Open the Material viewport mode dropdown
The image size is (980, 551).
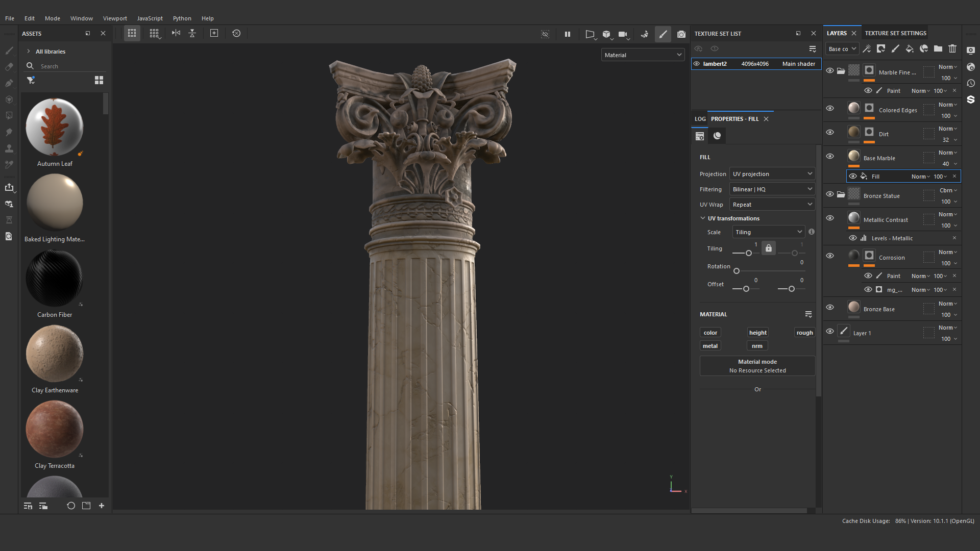pyautogui.click(x=643, y=55)
